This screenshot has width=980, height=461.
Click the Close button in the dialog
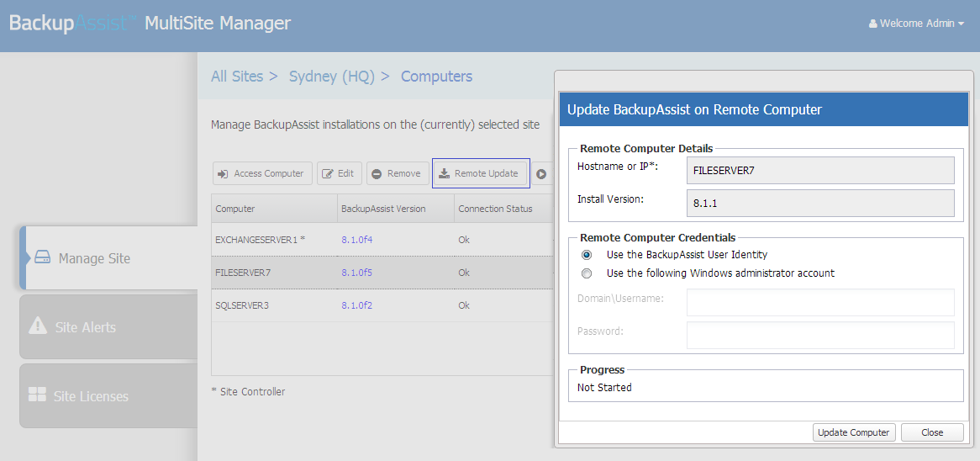tap(932, 432)
